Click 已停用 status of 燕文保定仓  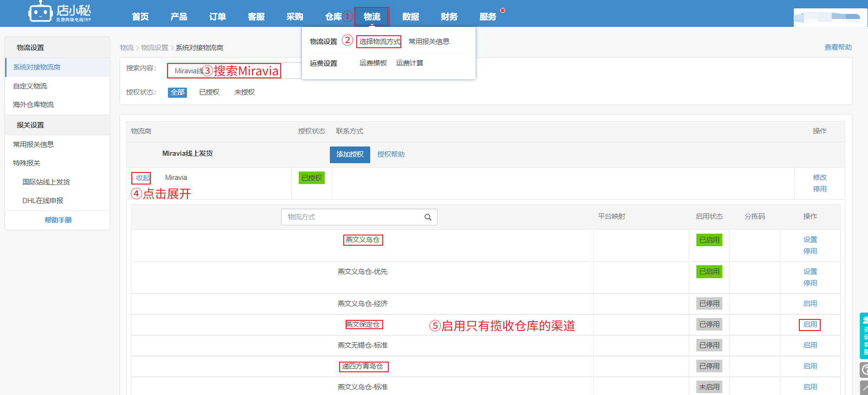(709, 325)
